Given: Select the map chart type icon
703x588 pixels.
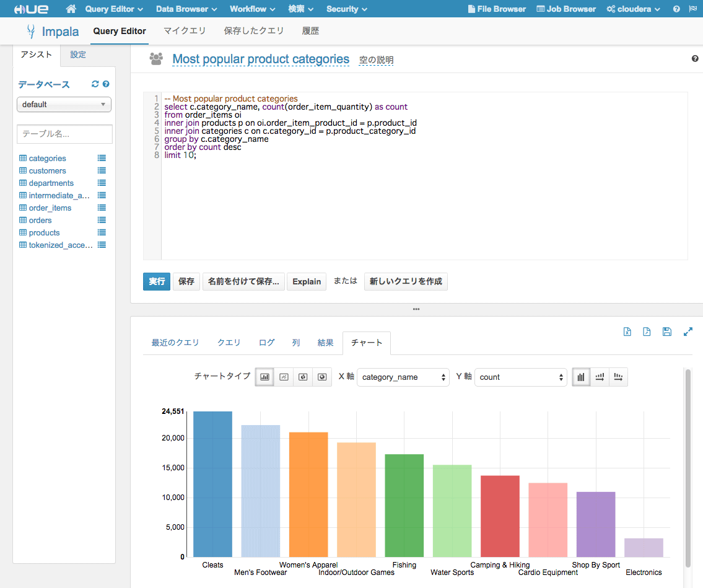Looking at the screenshot, I should [x=321, y=377].
